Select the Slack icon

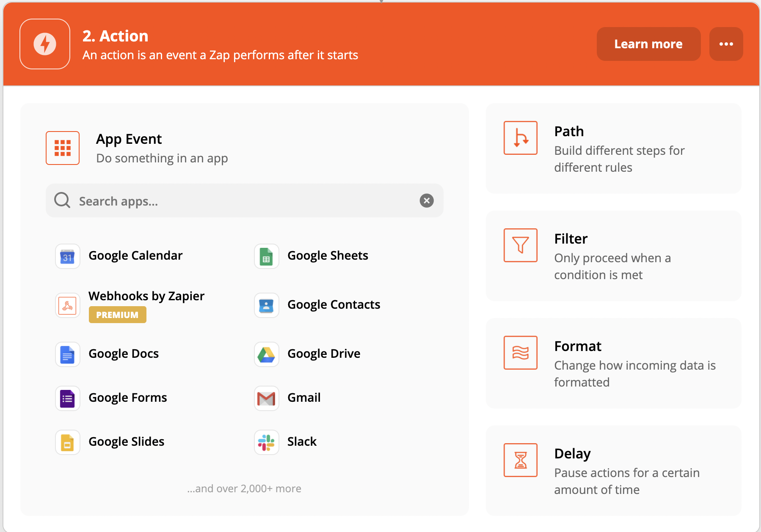tap(267, 442)
